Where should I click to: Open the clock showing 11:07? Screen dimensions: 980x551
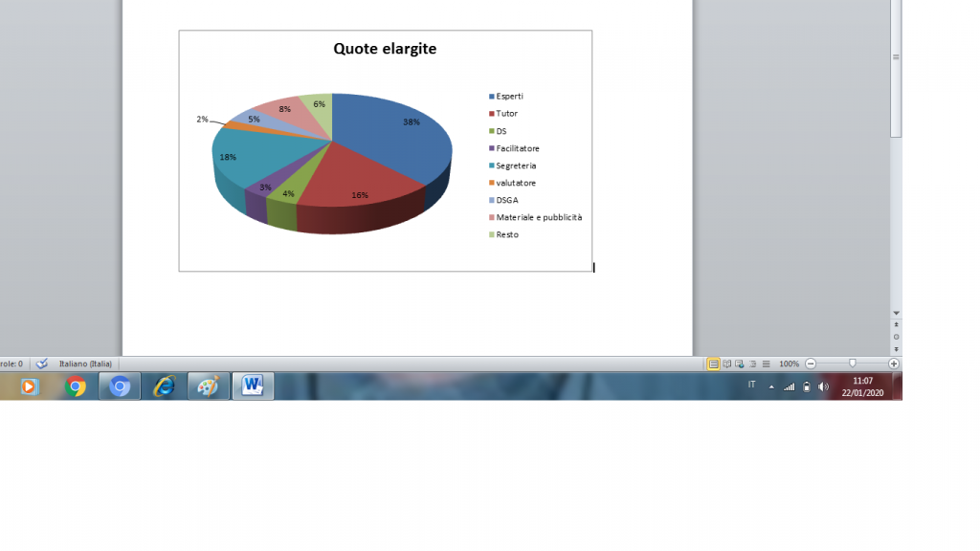[x=862, y=386]
